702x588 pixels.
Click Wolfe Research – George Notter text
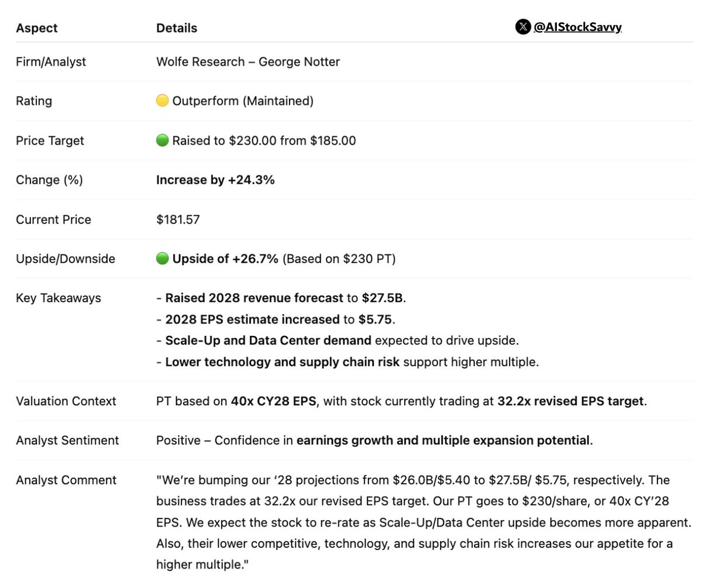[x=248, y=62]
